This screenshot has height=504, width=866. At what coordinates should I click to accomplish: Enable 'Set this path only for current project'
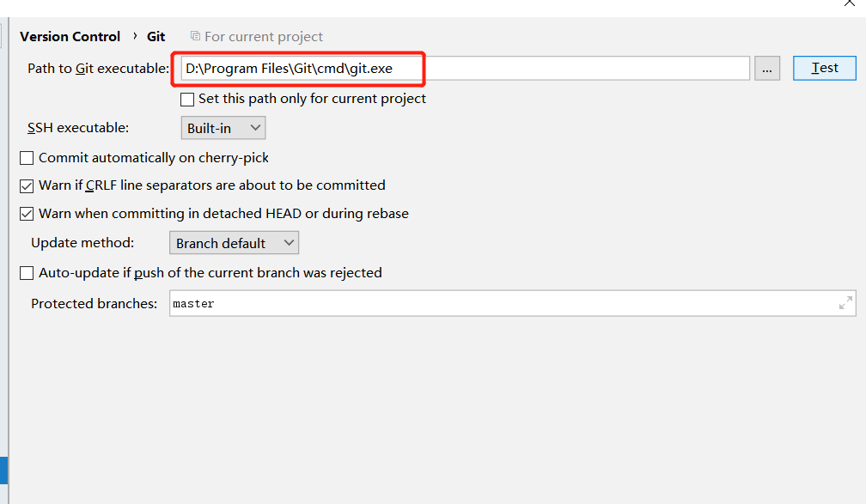[186, 99]
